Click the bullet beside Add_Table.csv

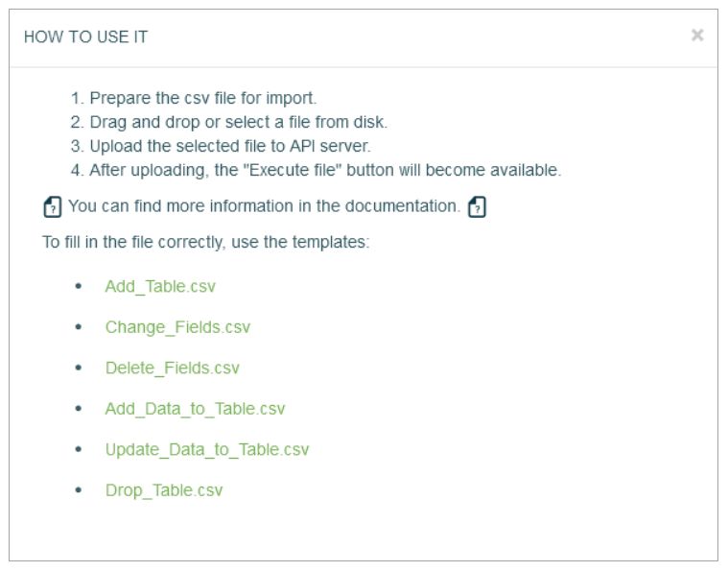pos(79,286)
